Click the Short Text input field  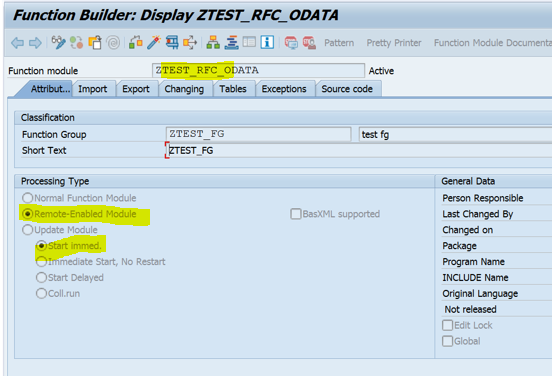(x=358, y=150)
